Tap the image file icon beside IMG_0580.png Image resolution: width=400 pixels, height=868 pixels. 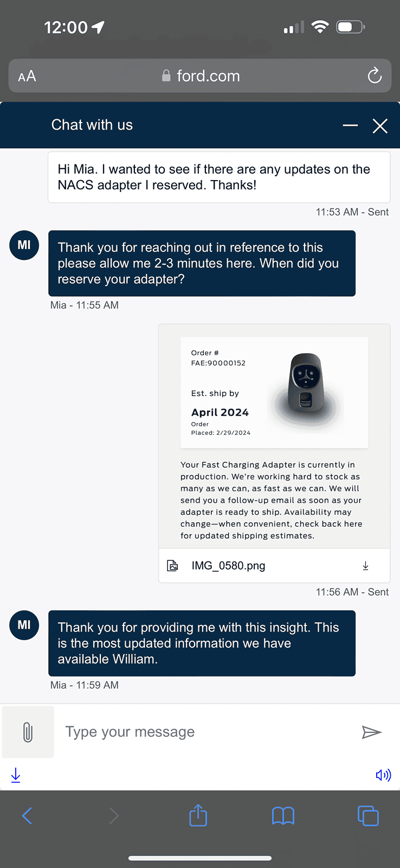(x=172, y=566)
